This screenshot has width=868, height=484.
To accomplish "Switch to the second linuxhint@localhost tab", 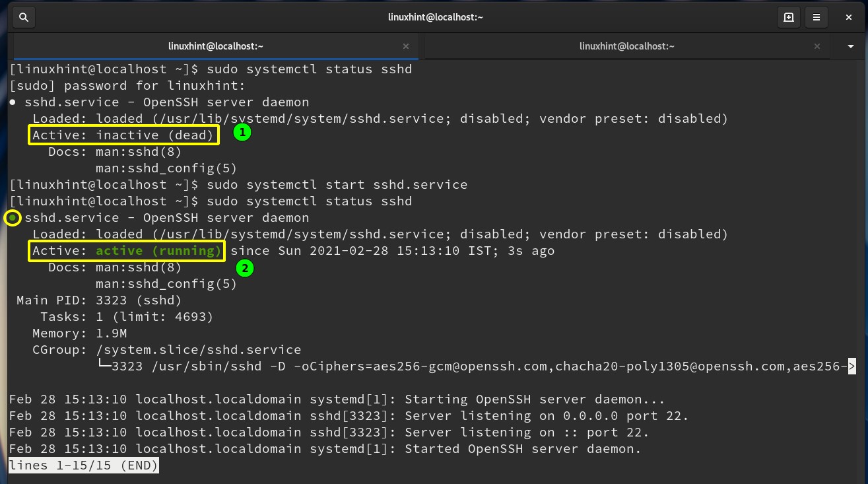I will (x=626, y=46).
